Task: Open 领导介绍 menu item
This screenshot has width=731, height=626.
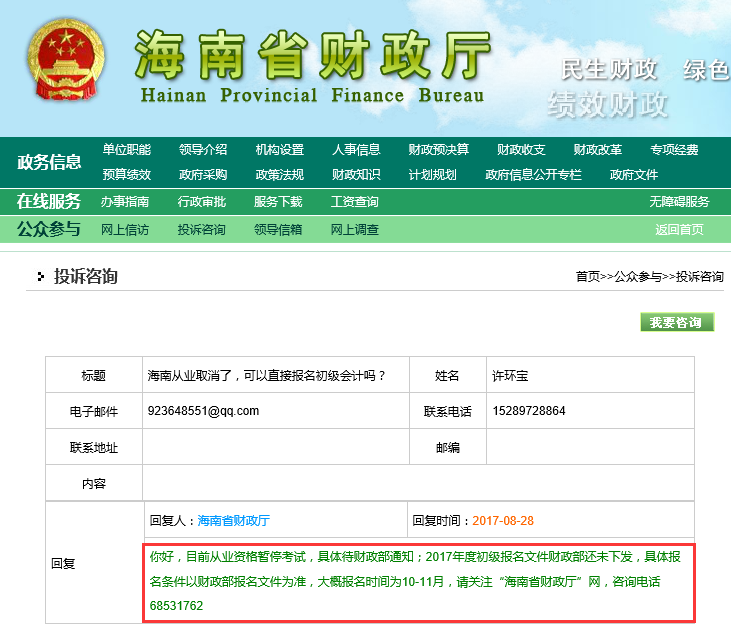Action: tap(203, 150)
